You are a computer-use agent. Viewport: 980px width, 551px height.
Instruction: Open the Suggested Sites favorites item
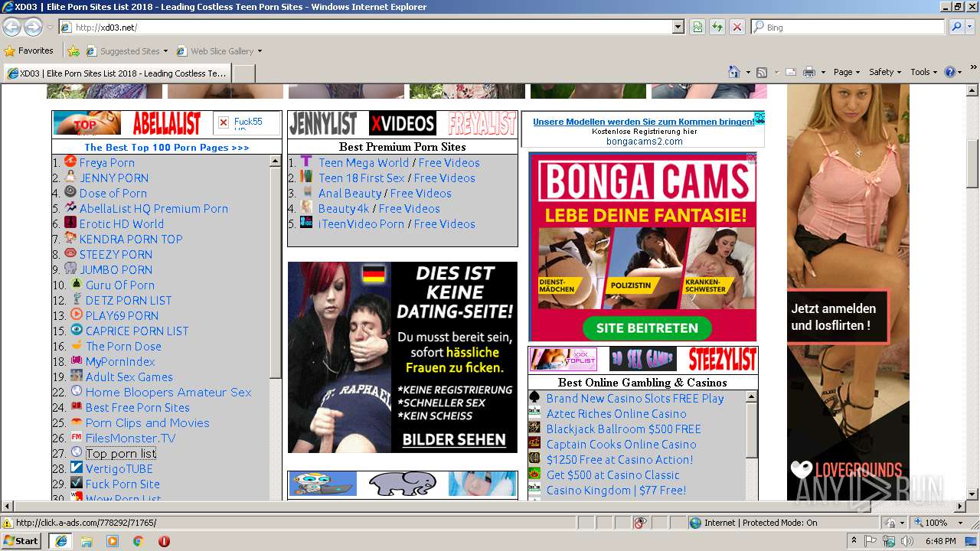click(x=127, y=51)
